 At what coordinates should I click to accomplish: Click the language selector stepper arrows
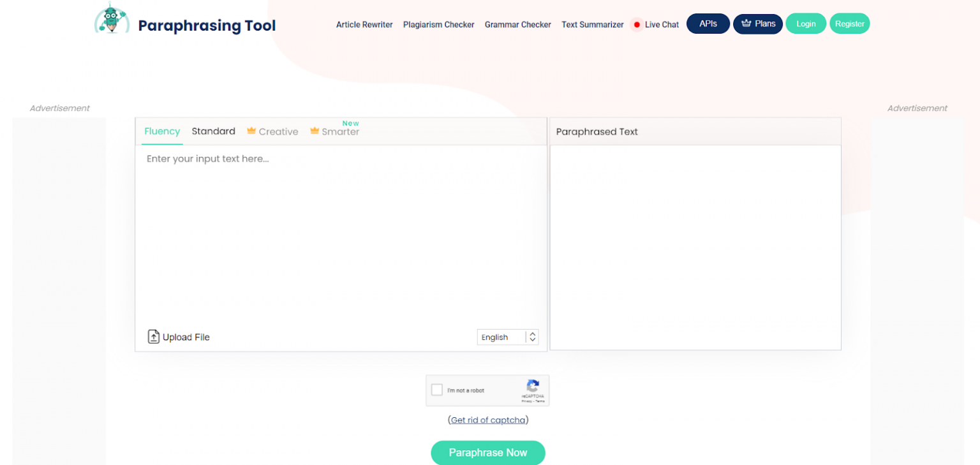click(x=532, y=337)
